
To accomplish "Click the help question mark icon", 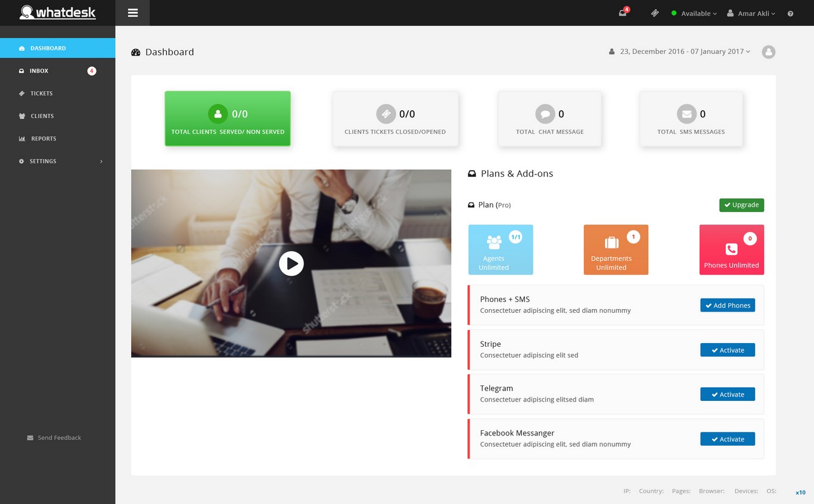I will tap(790, 14).
